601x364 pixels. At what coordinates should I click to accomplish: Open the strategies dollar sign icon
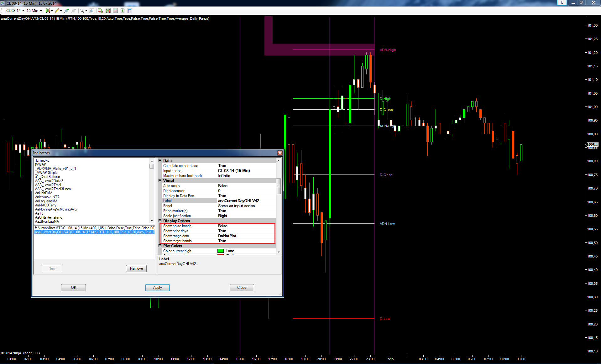(123, 11)
